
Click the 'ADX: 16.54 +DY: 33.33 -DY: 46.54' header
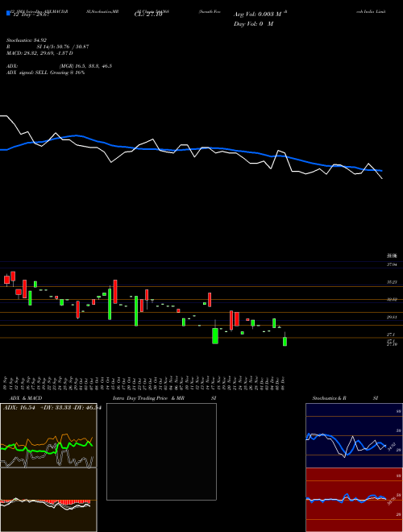pyautogui.click(x=52, y=408)
